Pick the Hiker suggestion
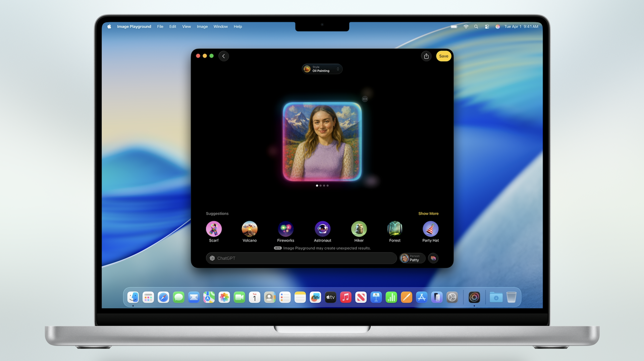 tap(359, 229)
